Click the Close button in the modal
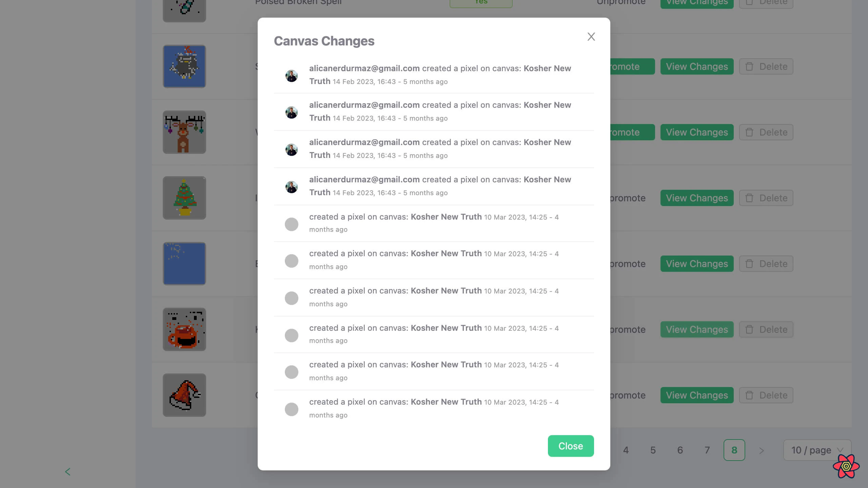 (571, 446)
